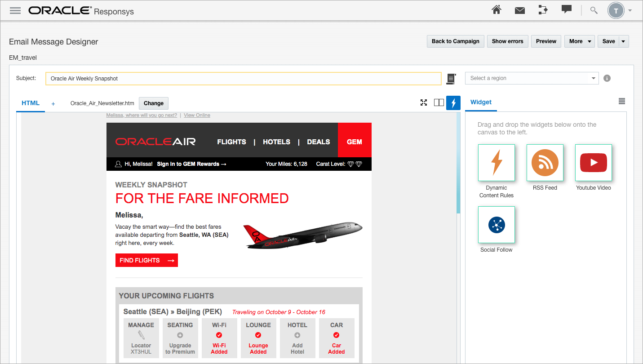
Task: Click the Wi-Fi Added tile
Action: (x=219, y=338)
